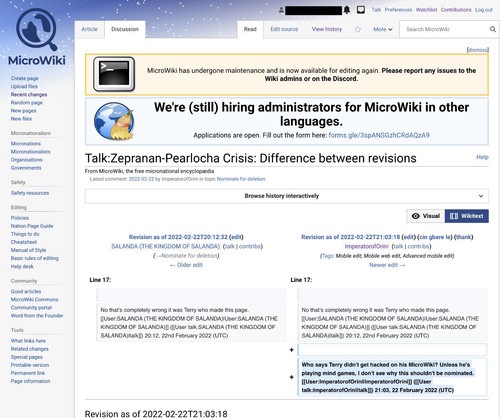500x418 pixels.
Task: Open the View history tab
Action: pyautogui.click(x=327, y=29)
